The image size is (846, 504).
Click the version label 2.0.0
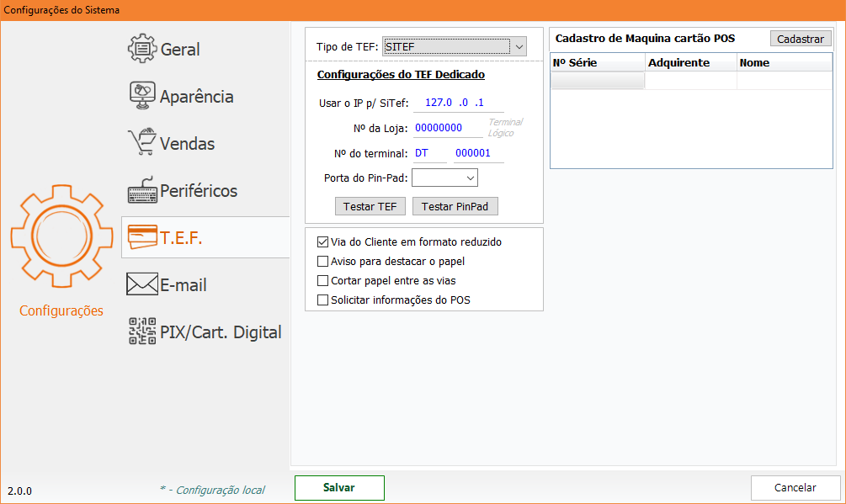click(20, 491)
